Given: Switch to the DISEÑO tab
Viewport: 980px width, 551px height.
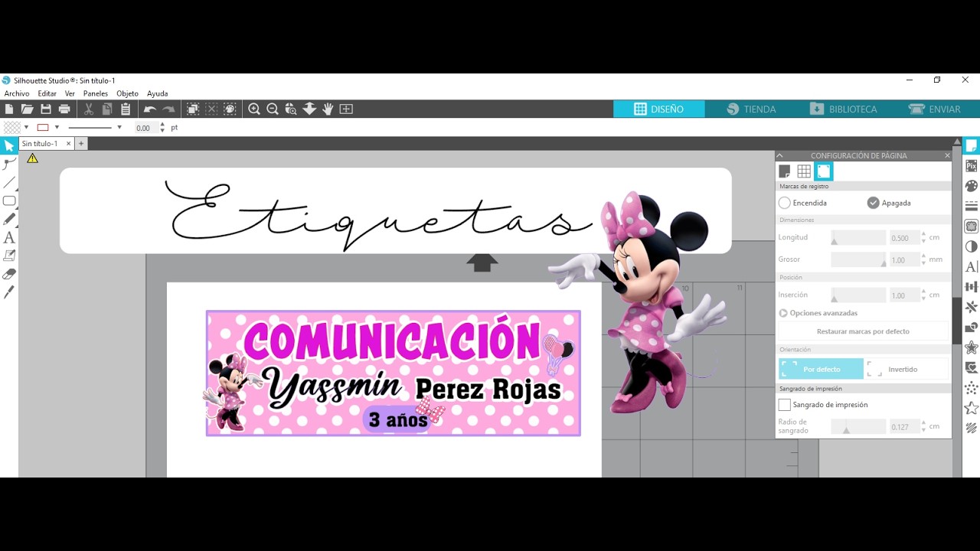Looking at the screenshot, I should 658,109.
